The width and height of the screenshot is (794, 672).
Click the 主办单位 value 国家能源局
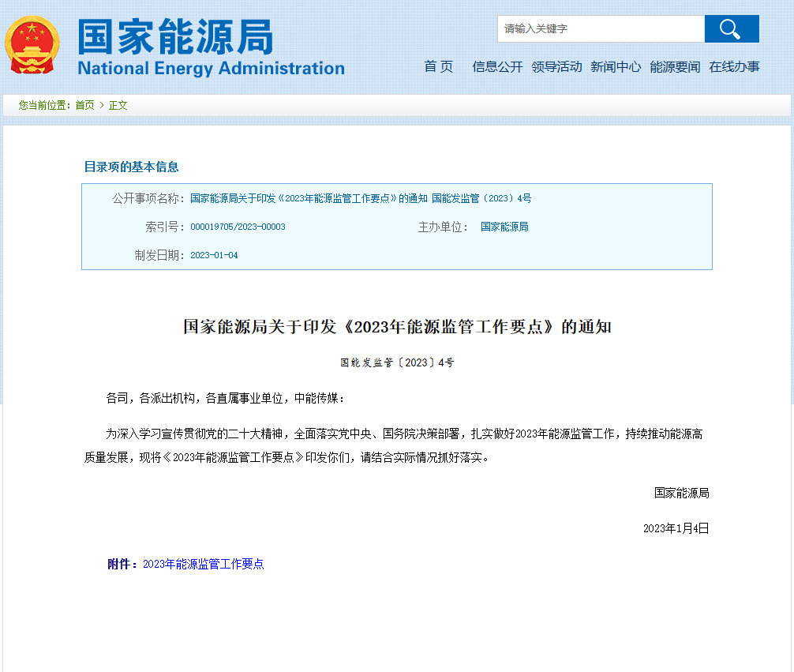pyautogui.click(x=504, y=227)
